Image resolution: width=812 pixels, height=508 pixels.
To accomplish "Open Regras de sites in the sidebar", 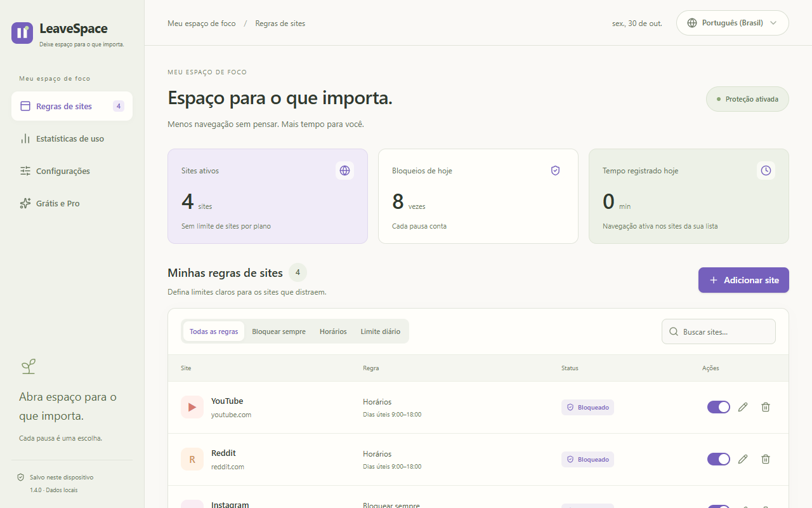I will point(72,106).
